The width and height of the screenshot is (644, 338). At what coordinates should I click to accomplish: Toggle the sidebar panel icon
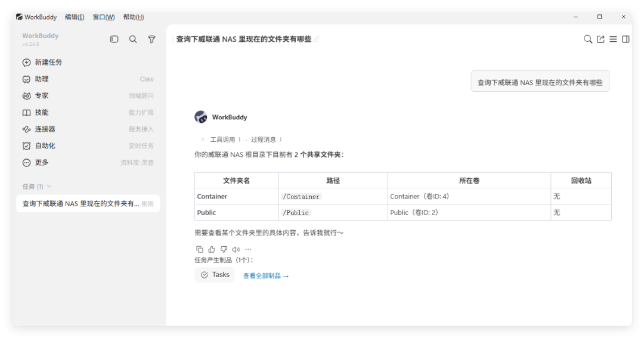(x=114, y=39)
